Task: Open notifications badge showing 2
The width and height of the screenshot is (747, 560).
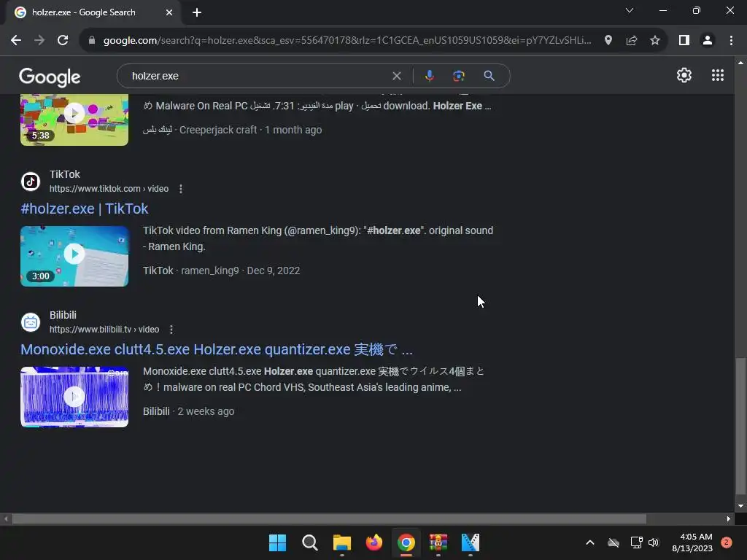Action: (727, 542)
